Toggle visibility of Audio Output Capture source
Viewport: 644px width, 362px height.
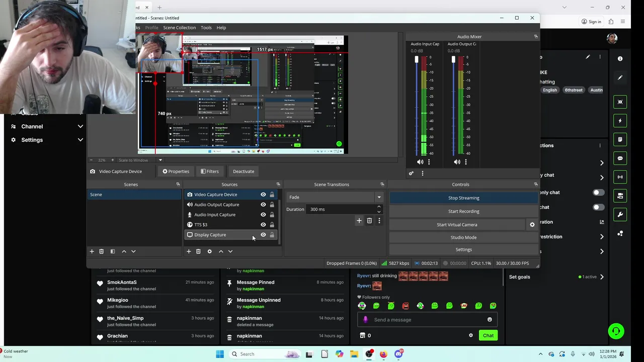pyautogui.click(x=263, y=205)
